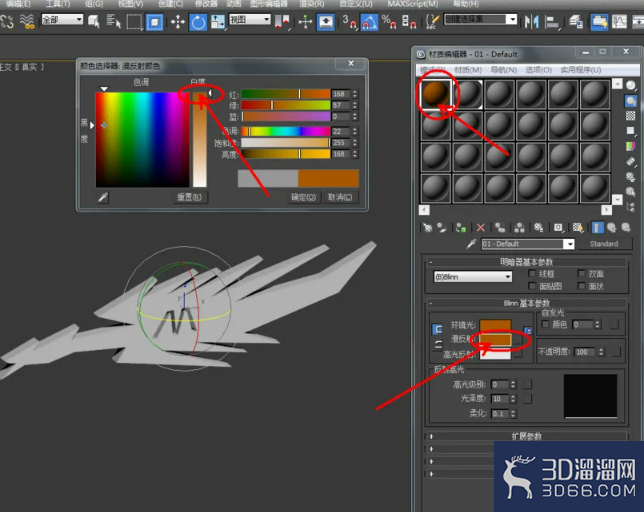Click Sample Type sphere icon on right strip
The height and width of the screenshot is (512, 644).
[630, 85]
